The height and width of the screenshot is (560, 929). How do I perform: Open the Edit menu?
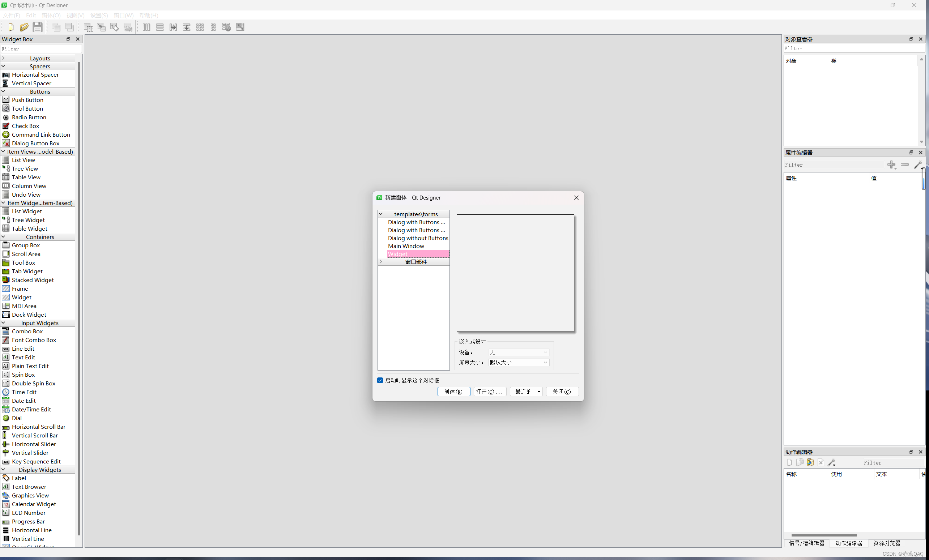click(x=31, y=16)
